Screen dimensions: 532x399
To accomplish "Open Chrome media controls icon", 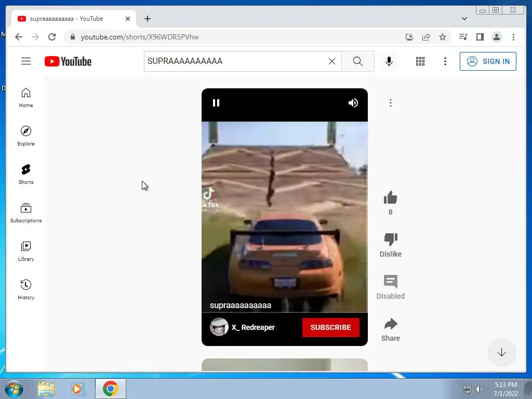I will click(x=463, y=37).
